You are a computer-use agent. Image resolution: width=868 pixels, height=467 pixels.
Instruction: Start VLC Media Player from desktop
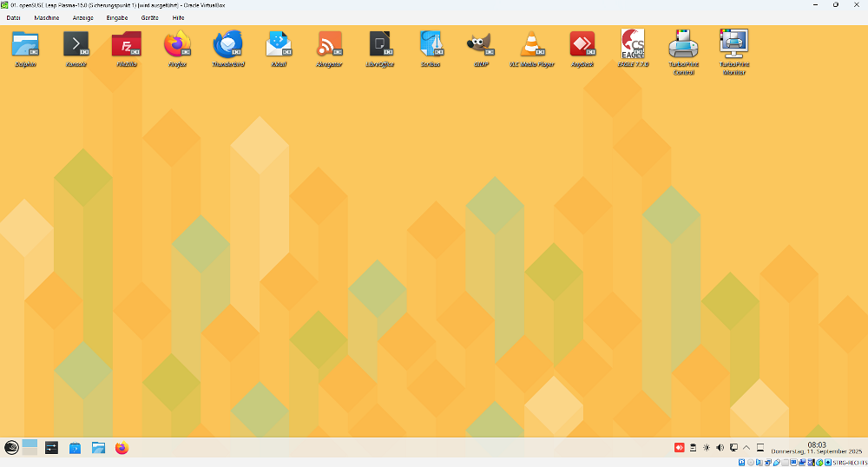[x=531, y=44]
